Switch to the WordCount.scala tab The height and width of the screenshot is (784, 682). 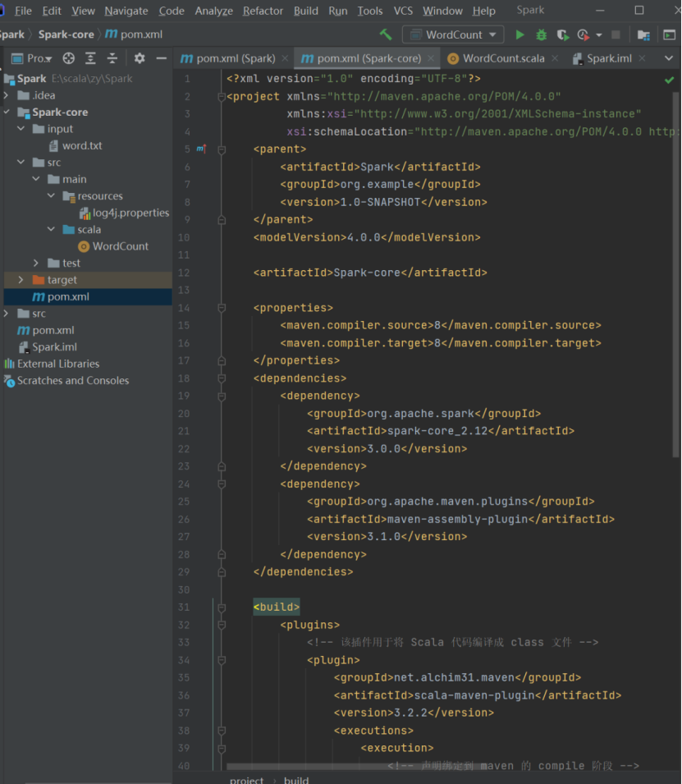(503, 58)
